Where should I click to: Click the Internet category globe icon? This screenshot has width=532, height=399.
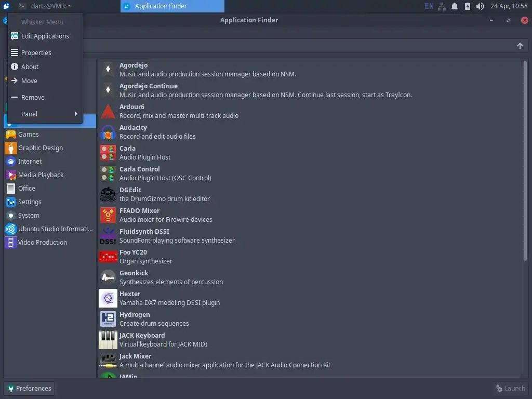tap(11, 162)
